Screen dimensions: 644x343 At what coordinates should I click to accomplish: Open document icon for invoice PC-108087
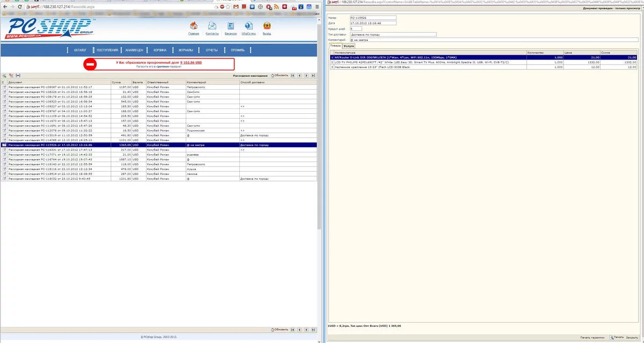[4, 86]
